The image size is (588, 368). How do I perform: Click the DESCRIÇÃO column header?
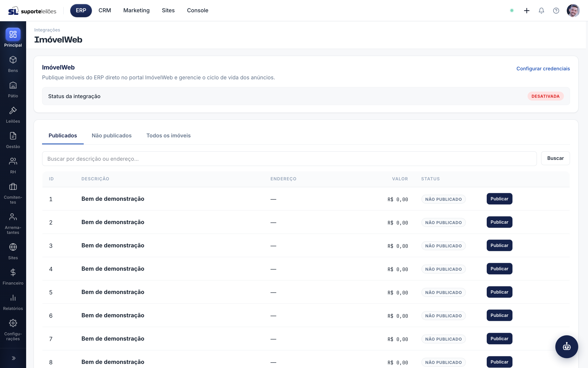point(95,179)
